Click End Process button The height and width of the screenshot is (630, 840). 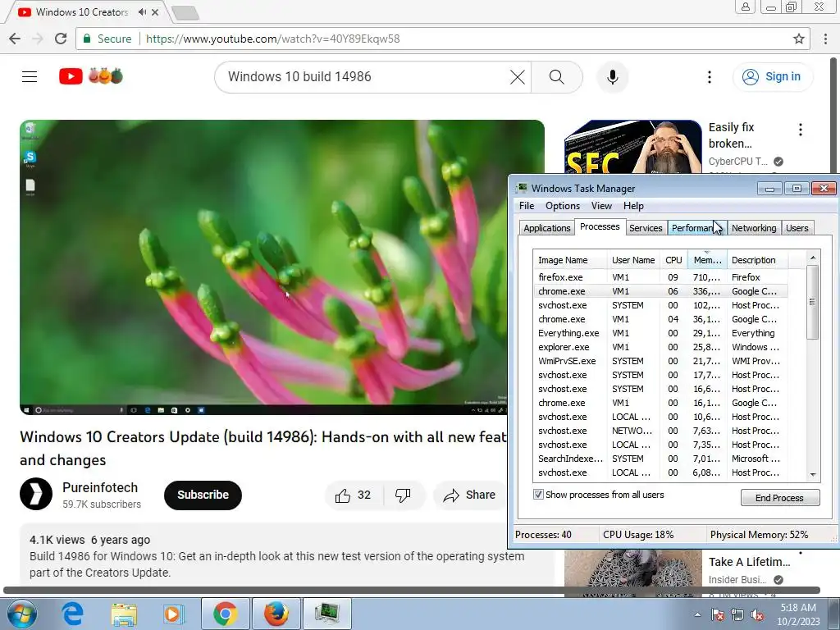coord(780,498)
